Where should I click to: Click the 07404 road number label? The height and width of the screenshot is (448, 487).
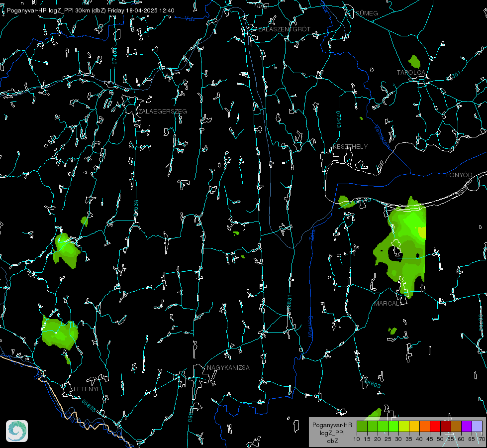[114, 56]
